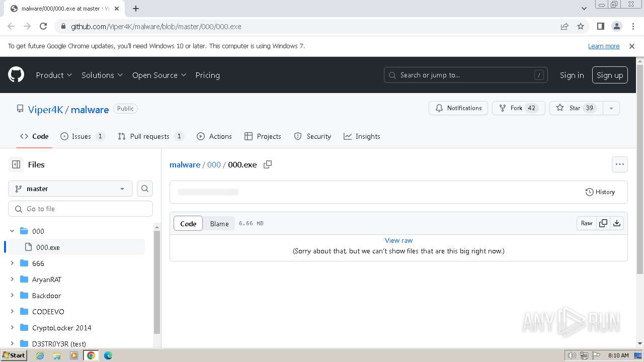The width and height of the screenshot is (644, 362).
Task: Expand the AryanRAT folder
Action: pyautogui.click(x=13, y=279)
